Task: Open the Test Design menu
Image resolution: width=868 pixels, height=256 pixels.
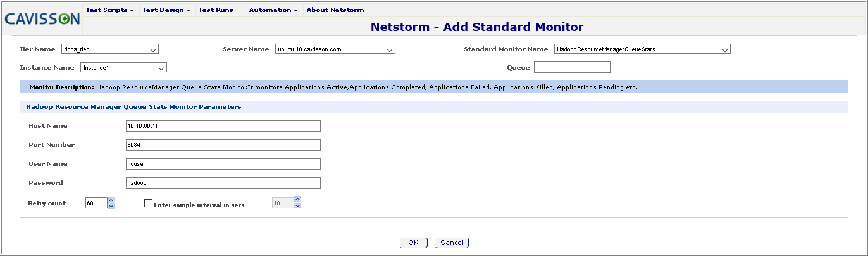Action: coord(166,10)
